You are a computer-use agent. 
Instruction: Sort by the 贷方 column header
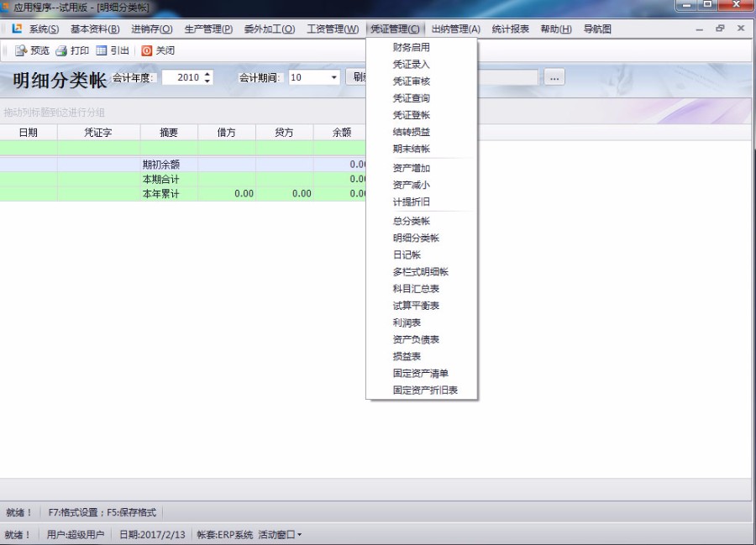(285, 132)
